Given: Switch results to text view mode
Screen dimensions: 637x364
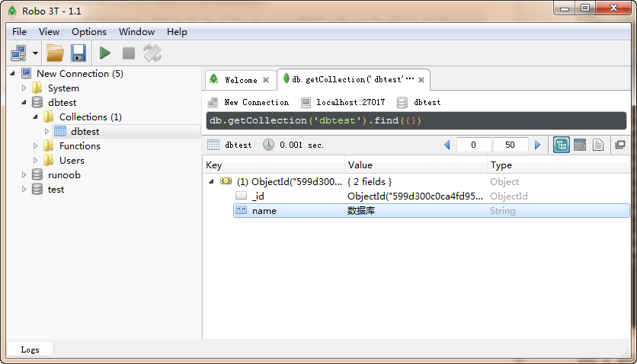Looking at the screenshot, I should click(598, 145).
